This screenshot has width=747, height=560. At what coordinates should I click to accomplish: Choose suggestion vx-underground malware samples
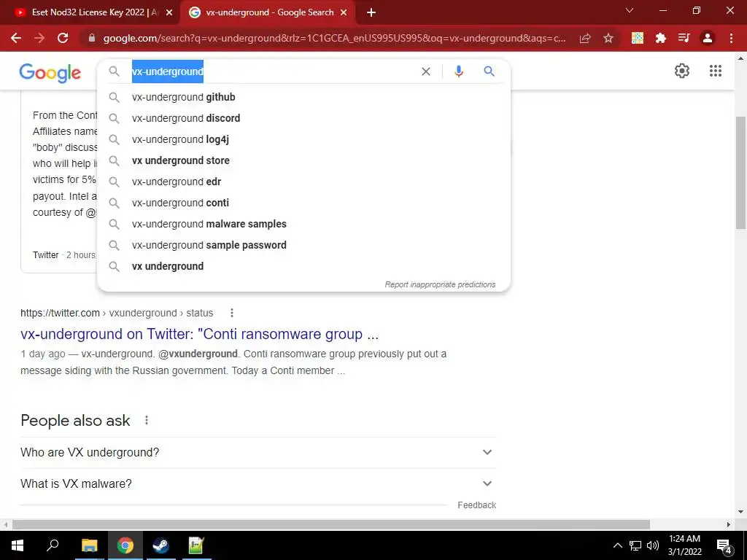coord(304,224)
